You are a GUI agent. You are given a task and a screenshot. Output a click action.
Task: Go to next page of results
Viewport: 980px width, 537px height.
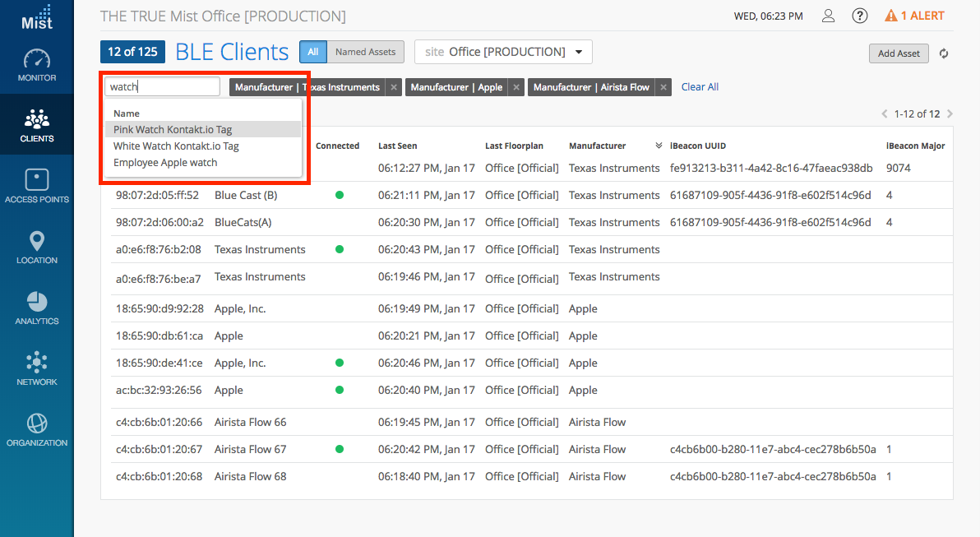(x=950, y=113)
